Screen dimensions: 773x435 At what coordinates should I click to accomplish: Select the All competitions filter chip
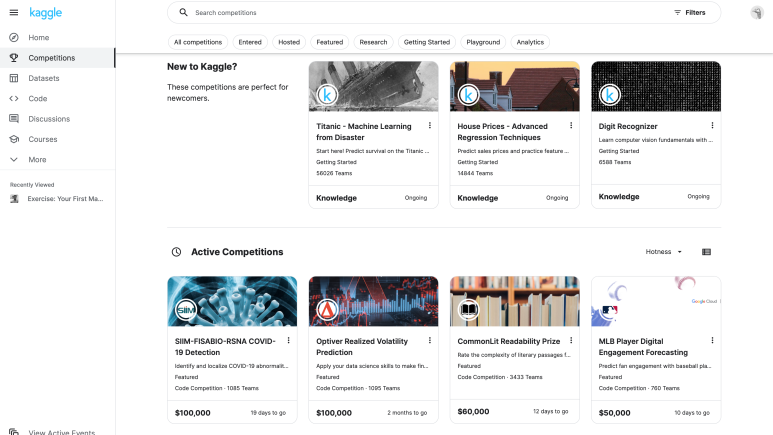click(198, 42)
